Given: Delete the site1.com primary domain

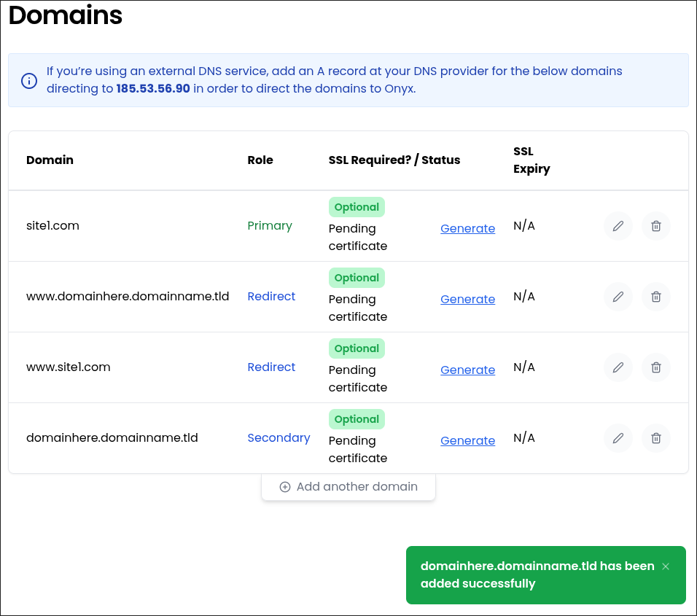Looking at the screenshot, I should click(655, 226).
